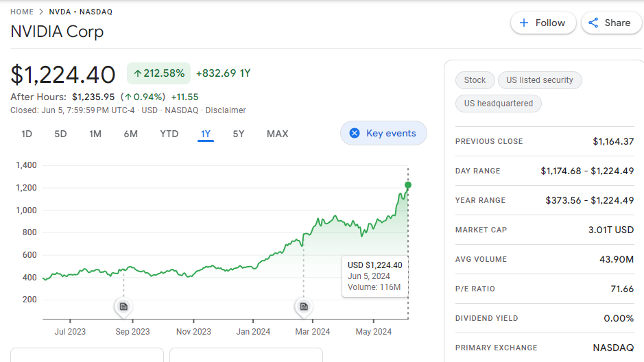The height and width of the screenshot is (362, 644).
Task: Click NVDA • NASDAQ breadcrumb
Action: click(x=80, y=12)
